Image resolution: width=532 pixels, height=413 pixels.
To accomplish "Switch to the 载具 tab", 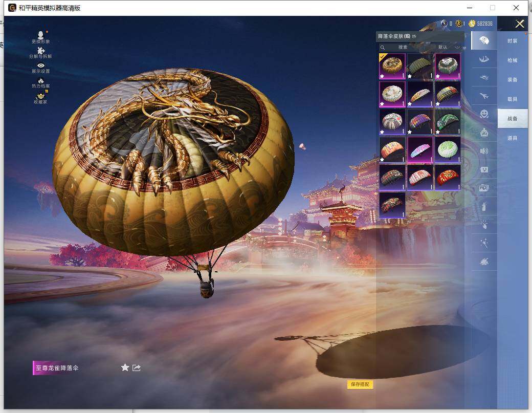I will coord(513,99).
